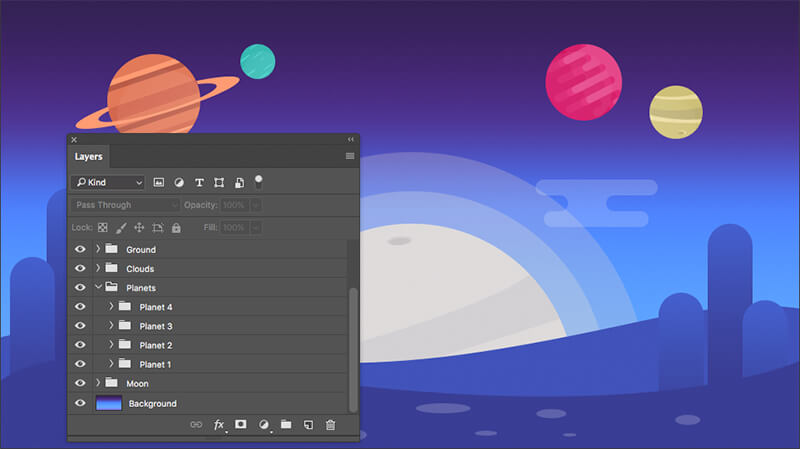Click the Background layer thumbnail
The height and width of the screenshot is (449, 800).
tap(108, 403)
